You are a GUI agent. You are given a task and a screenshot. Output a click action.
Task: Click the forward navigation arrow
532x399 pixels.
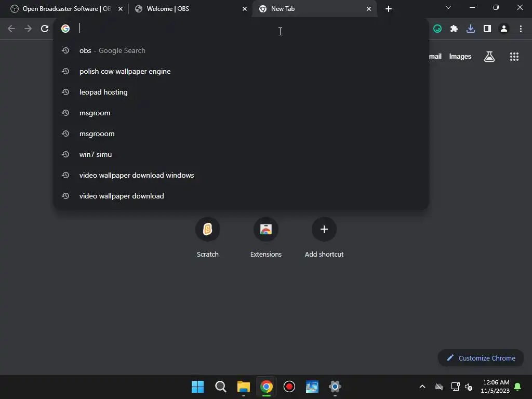point(28,29)
